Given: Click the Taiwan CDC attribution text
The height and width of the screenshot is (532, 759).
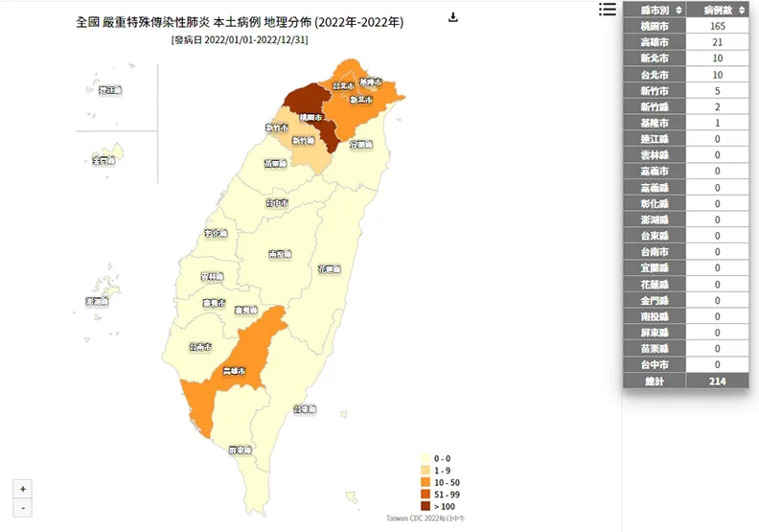Looking at the screenshot, I should (425, 519).
